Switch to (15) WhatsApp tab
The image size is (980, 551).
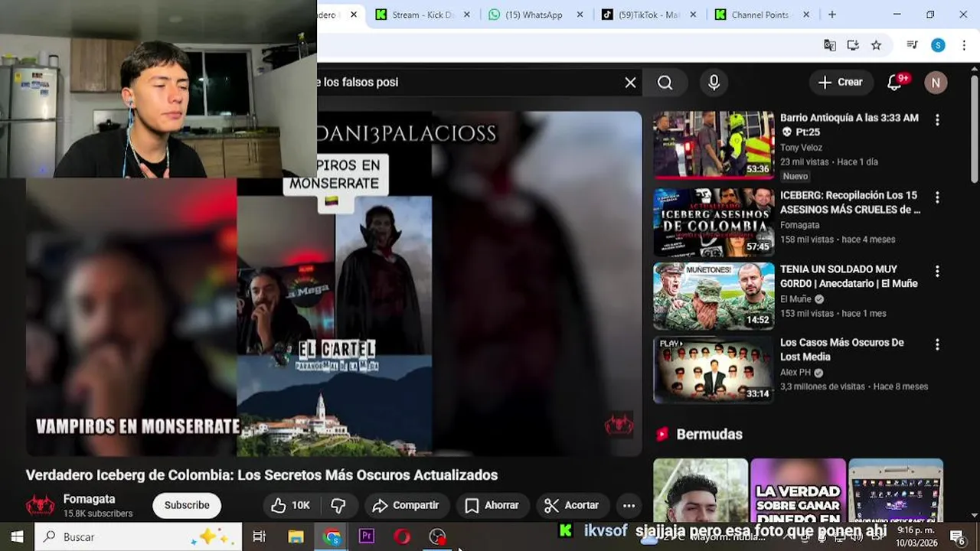(534, 15)
